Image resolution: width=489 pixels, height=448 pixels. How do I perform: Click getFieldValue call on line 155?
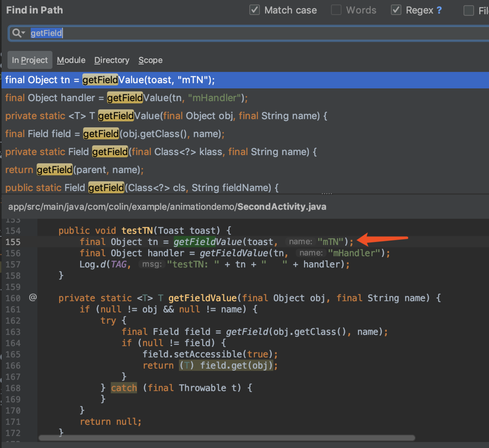[x=207, y=242]
